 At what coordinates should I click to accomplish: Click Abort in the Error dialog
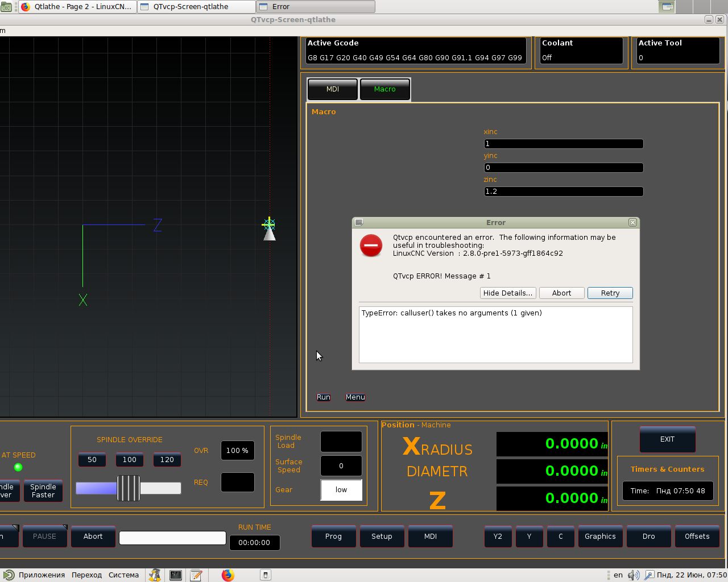pyautogui.click(x=561, y=293)
